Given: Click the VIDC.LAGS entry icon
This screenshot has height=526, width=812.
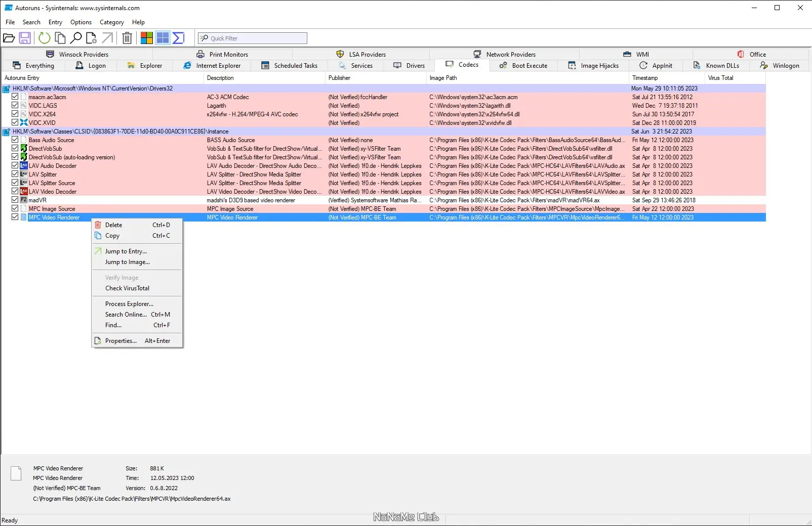Looking at the screenshot, I should (24, 106).
